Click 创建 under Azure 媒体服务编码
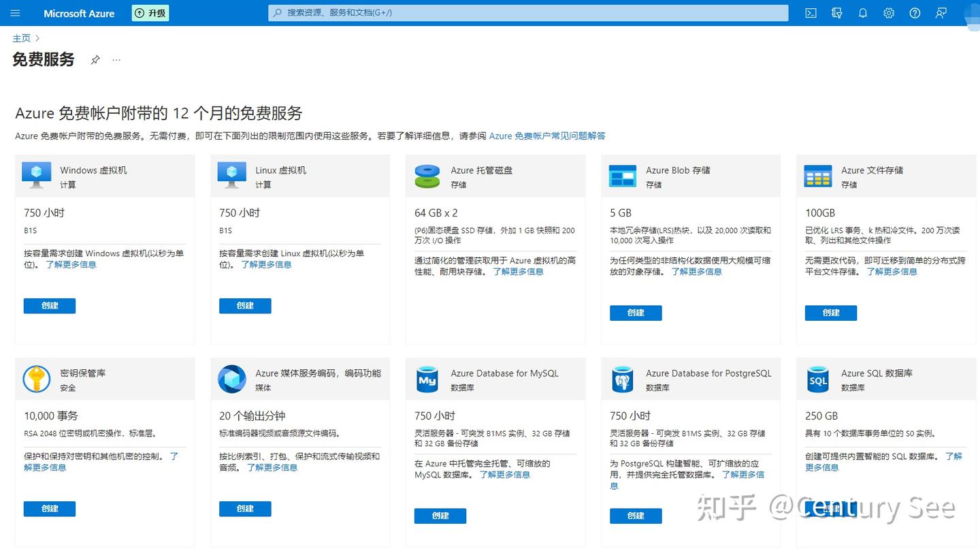Image resolution: width=980 pixels, height=551 pixels. (245, 509)
